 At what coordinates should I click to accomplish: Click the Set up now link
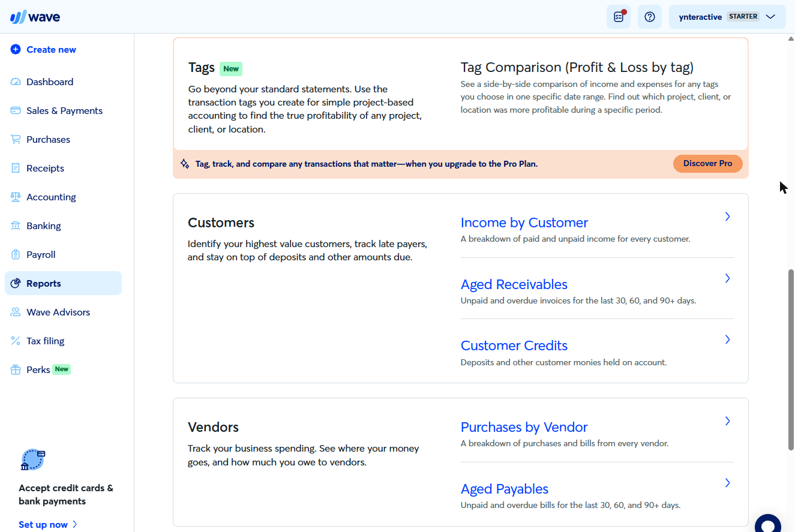click(x=48, y=525)
